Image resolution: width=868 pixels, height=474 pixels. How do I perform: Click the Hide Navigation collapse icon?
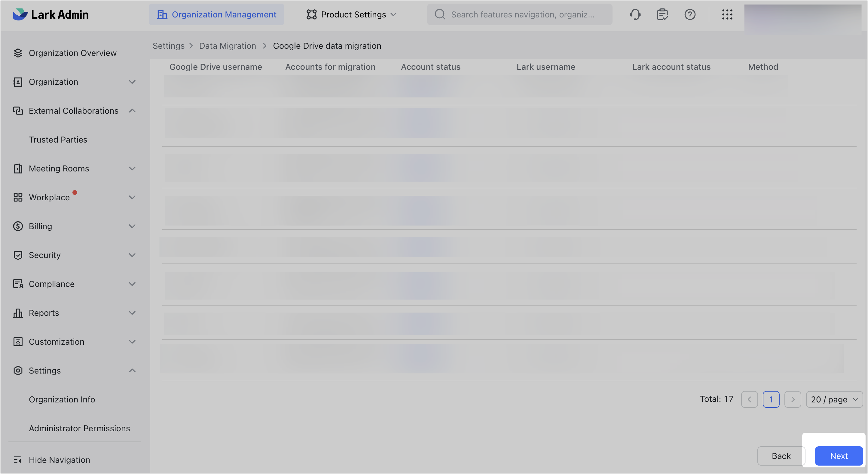(x=17, y=460)
